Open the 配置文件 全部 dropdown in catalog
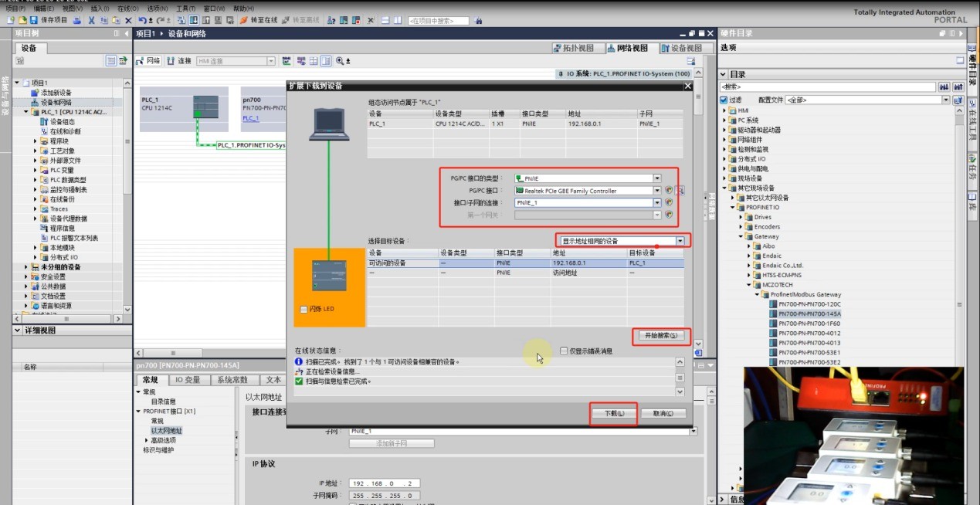 [946, 100]
